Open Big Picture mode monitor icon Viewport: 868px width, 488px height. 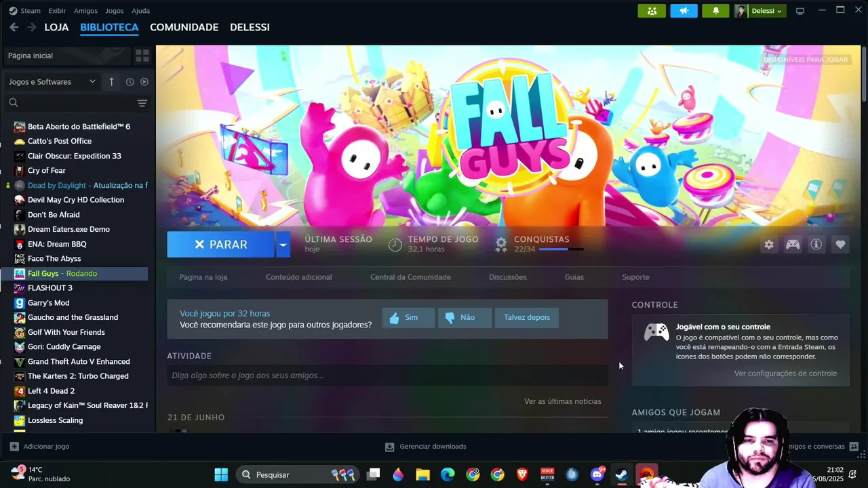pos(800,11)
